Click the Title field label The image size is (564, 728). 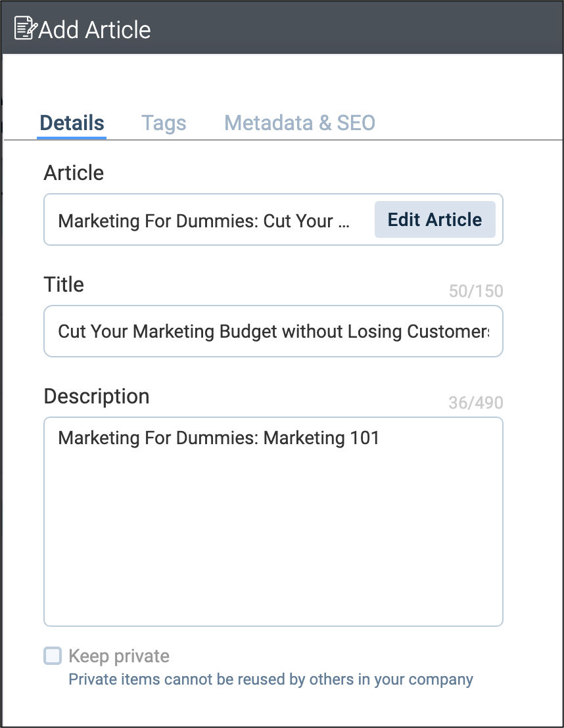click(x=64, y=284)
